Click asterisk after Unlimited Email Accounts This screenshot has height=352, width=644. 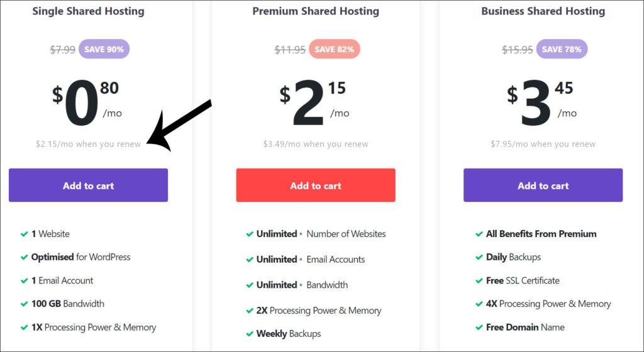pos(301,260)
